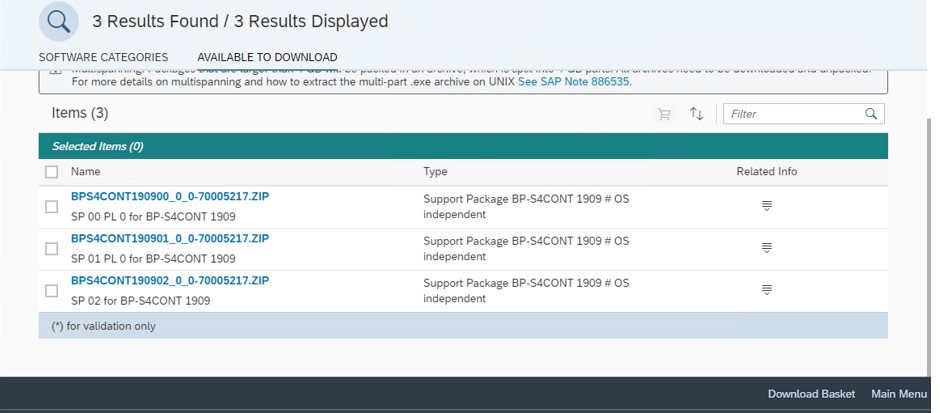
Task: Click the Name column header
Action: [x=85, y=171]
